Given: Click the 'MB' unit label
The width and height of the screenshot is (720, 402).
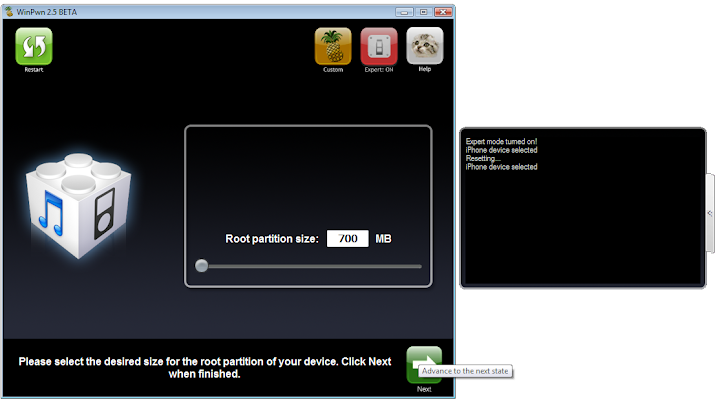Looking at the screenshot, I should pyautogui.click(x=383, y=239).
